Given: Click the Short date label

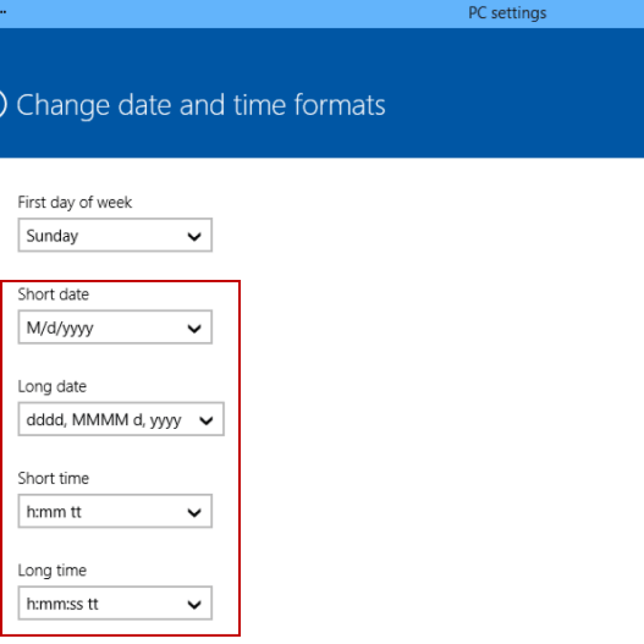Looking at the screenshot, I should point(53,294).
